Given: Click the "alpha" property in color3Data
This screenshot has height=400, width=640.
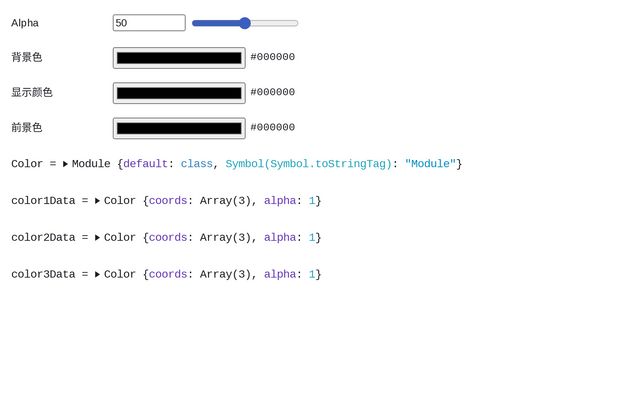Looking at the screenshot, I should (x=280, y=275).
